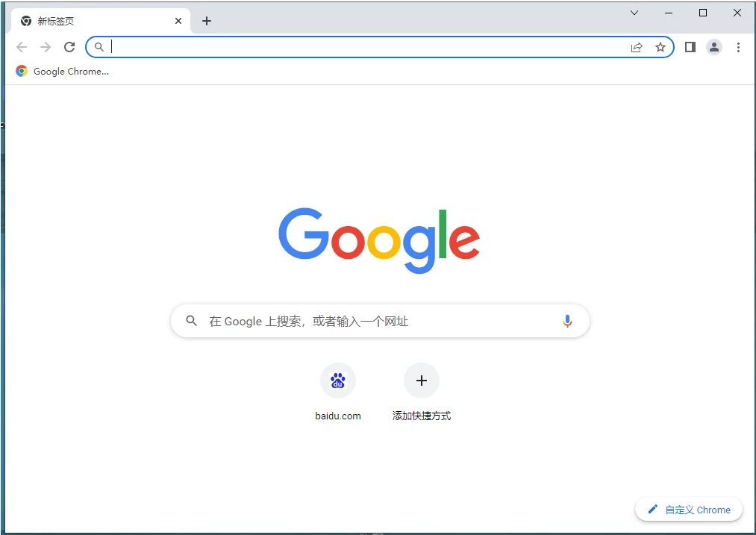Click the back navigation arrow
This screenshot has width=756, height=535.
click(22, 47)
